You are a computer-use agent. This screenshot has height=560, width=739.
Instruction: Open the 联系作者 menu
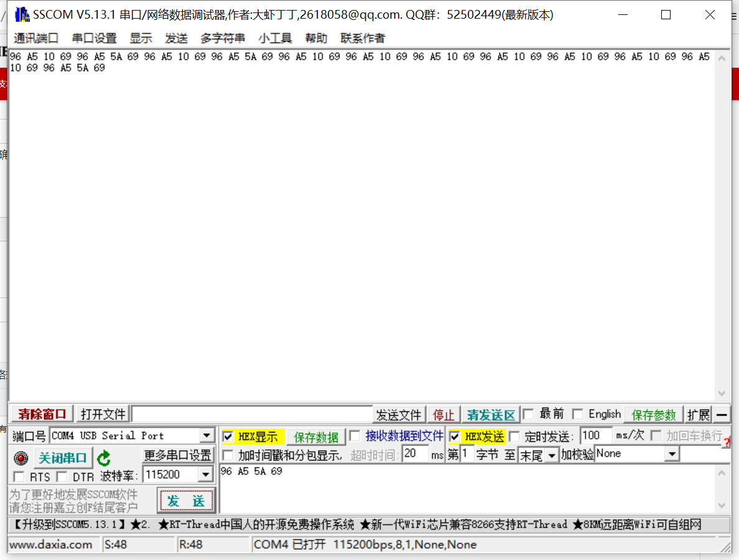(x=363, y=38)
